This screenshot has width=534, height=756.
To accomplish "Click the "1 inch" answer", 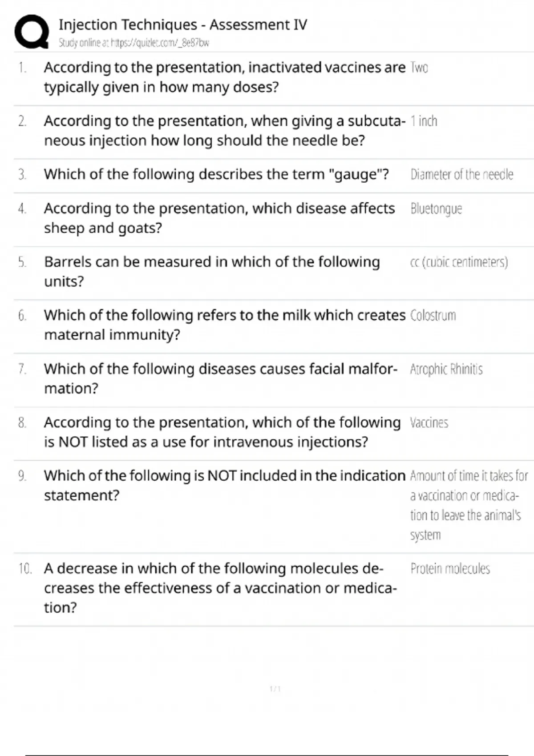I will point(424,121).
